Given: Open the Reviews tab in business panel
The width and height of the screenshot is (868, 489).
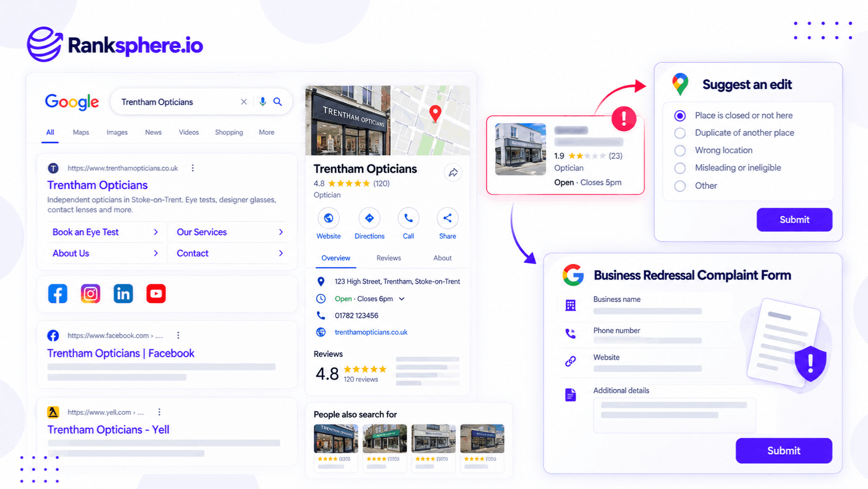Looking at the screenshot, I should pos(388,258).
